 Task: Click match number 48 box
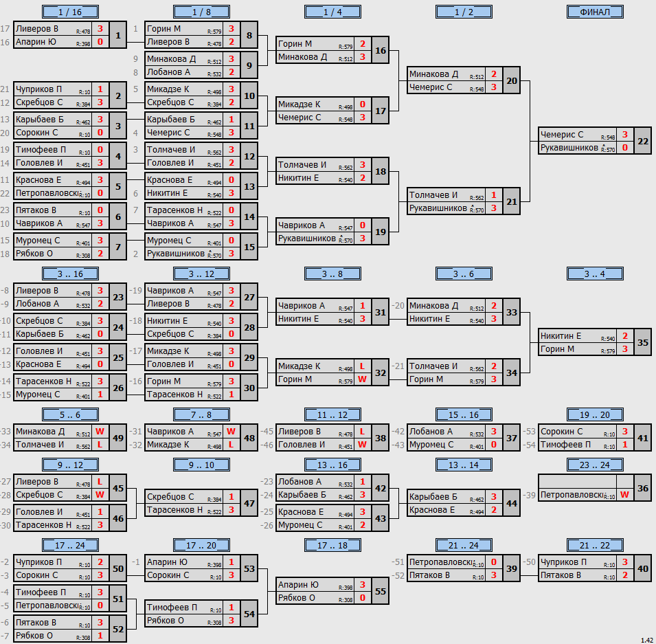click(x=249, y=438)
